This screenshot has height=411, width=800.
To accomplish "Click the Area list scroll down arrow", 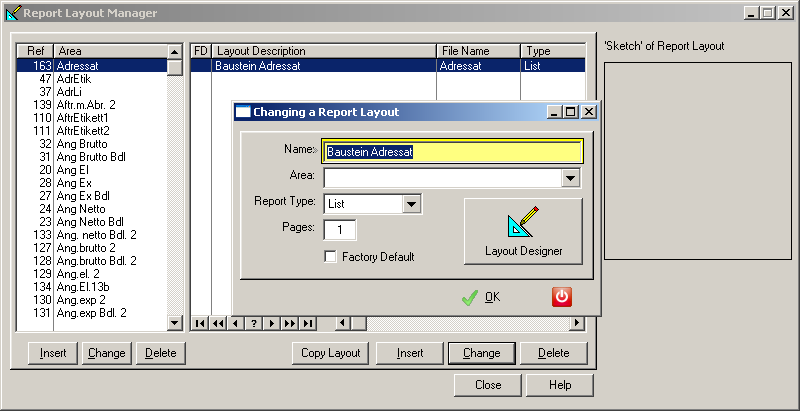I will [x=175, y=323].
